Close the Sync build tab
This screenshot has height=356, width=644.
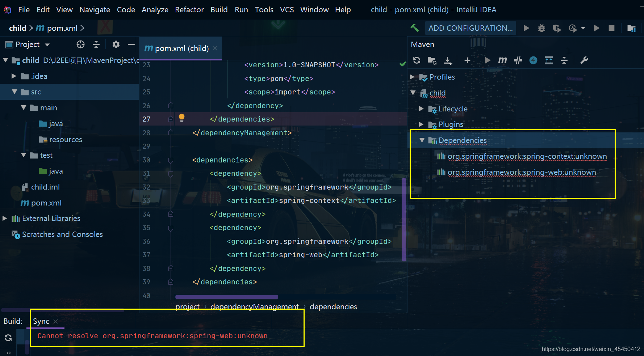(x=55, y=321)
